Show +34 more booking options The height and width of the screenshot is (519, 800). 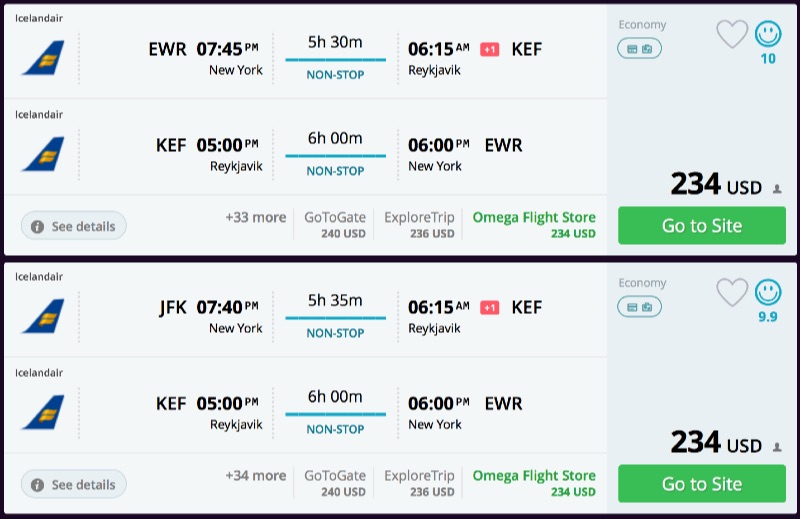(256, 475)
